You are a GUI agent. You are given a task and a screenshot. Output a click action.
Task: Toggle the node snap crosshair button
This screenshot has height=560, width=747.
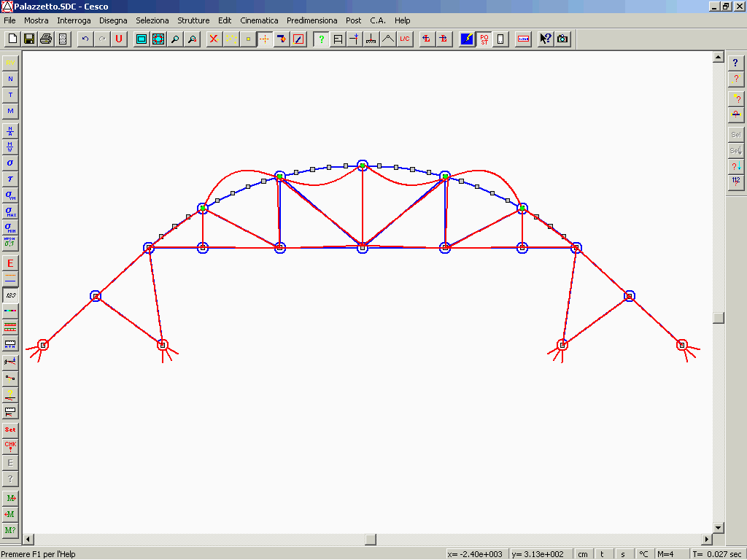265,39
